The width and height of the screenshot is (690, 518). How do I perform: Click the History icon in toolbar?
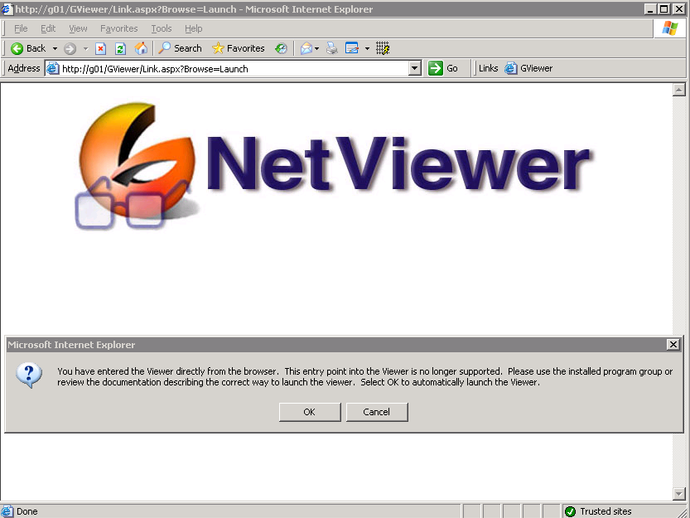pos(281,48)
